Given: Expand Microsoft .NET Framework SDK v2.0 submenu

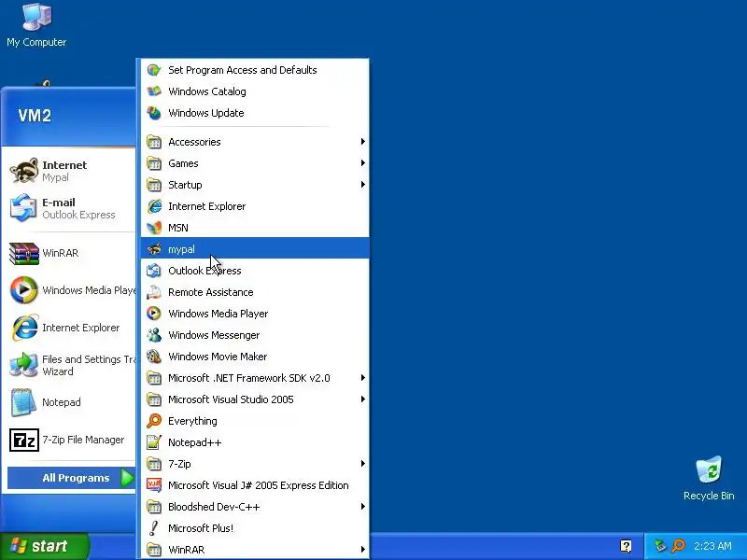Looking at the screenshot, I should point(255,378).
